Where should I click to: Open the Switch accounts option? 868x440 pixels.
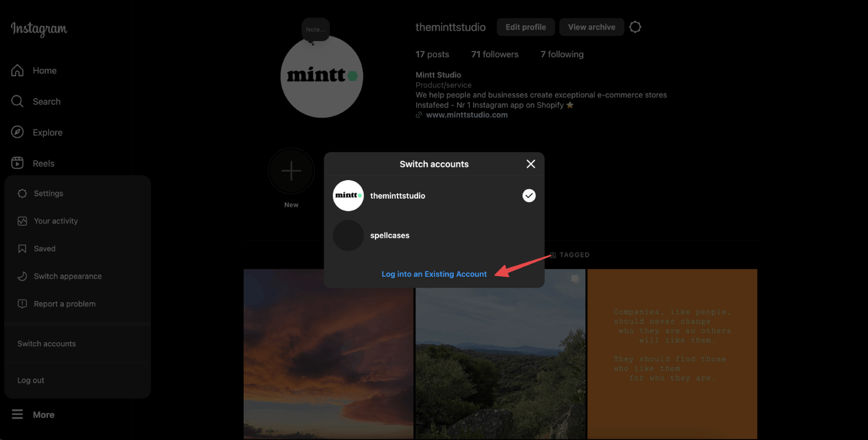[46, 343]
